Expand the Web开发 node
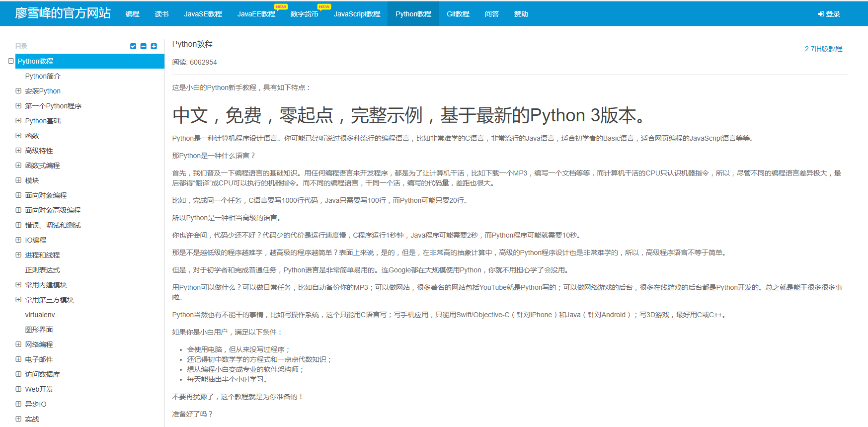 [x=18, y=389]
